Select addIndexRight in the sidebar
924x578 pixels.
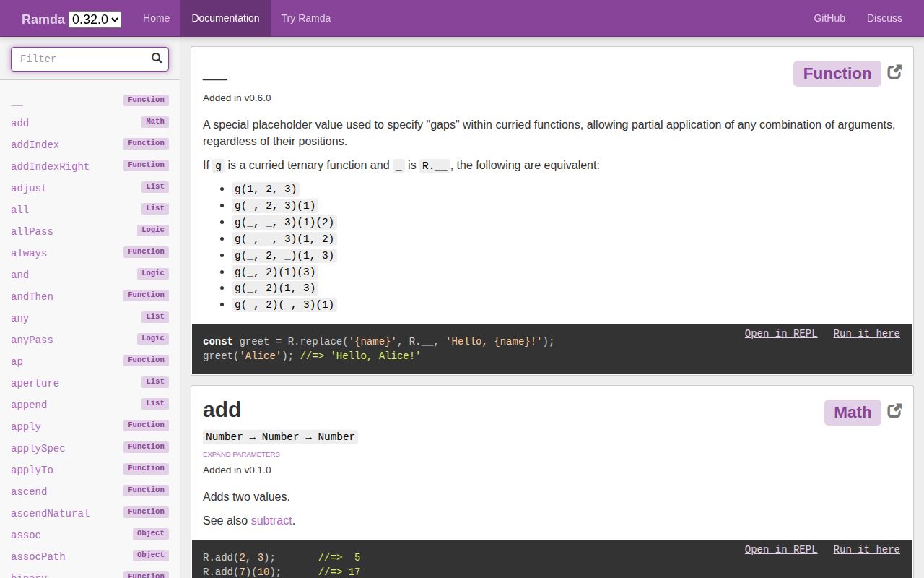[90, 166]
